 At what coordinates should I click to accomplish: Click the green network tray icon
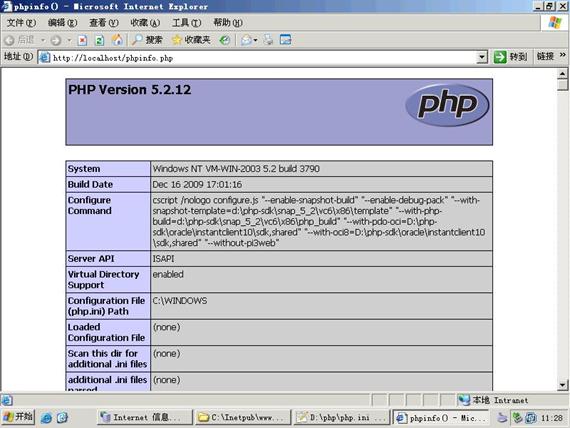pyautogui.click(x=517, y=418)
